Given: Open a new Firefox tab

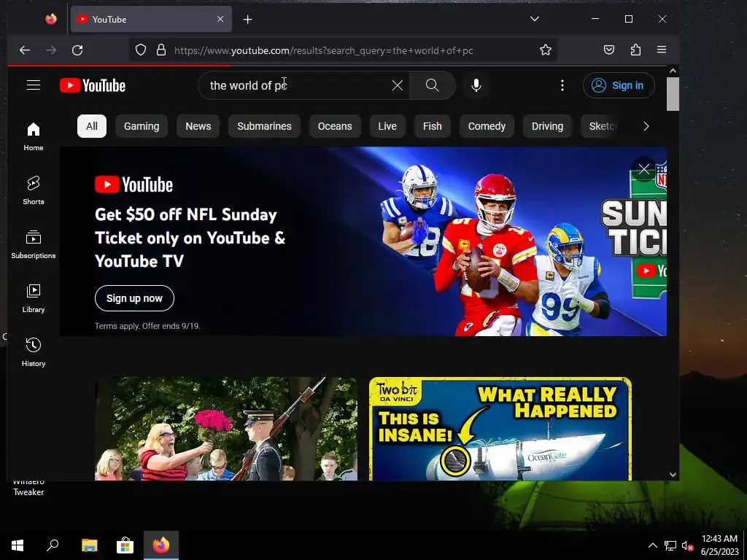Looking at the screenshot, I should pyautogui.click(x=248, y=19).
